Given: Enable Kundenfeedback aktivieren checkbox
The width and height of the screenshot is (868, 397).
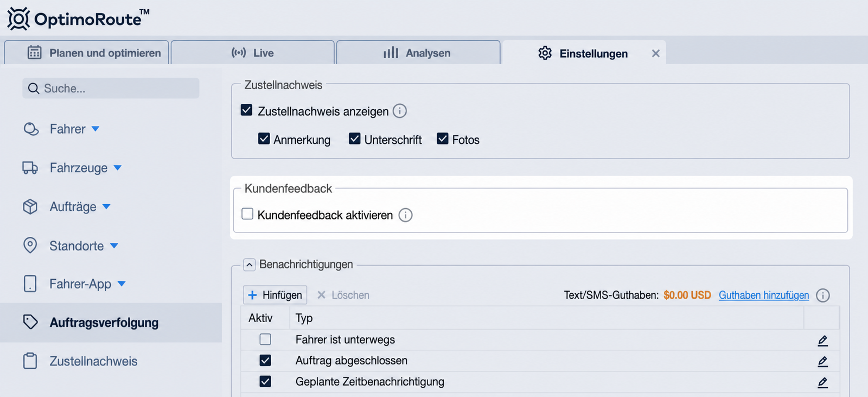Looking at the screenshot, I should 247,214.
